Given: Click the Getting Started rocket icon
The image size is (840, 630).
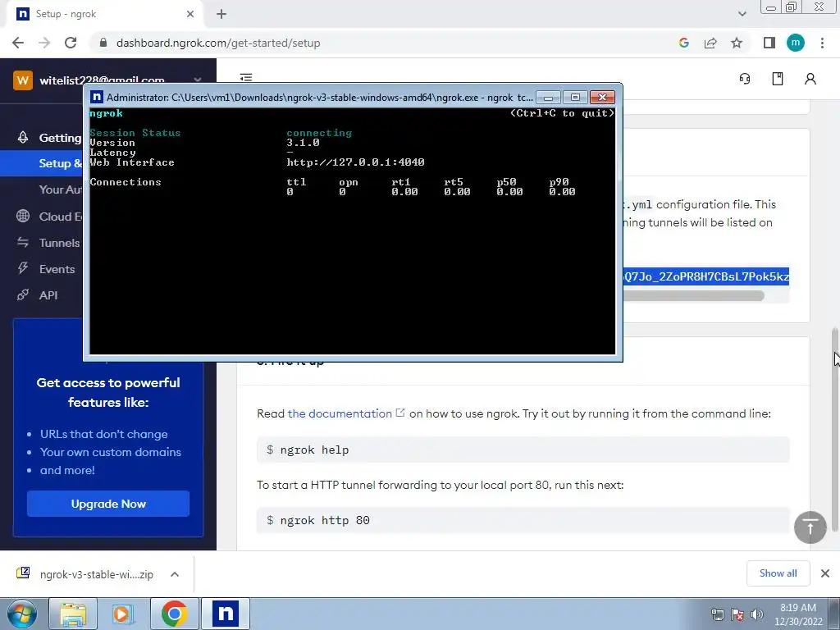Looking at the screenshot, I should click(x=23, y=137).
